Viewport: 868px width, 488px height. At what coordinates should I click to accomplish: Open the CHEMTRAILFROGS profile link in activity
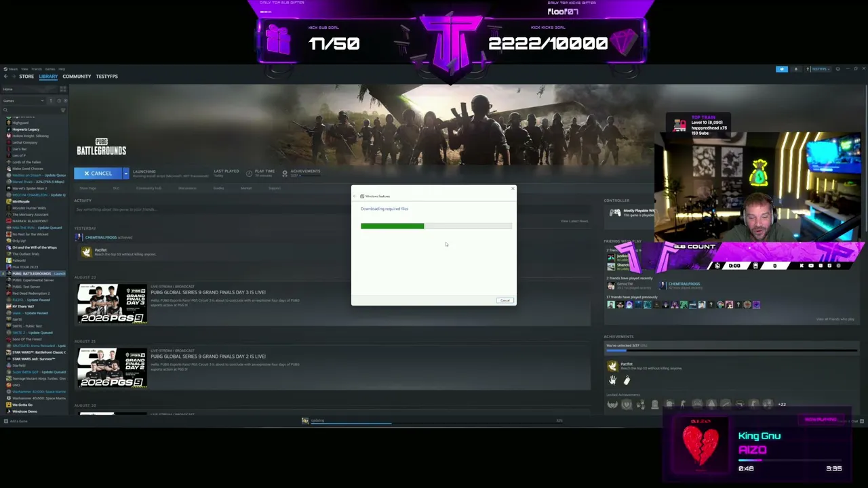point(100,237)
